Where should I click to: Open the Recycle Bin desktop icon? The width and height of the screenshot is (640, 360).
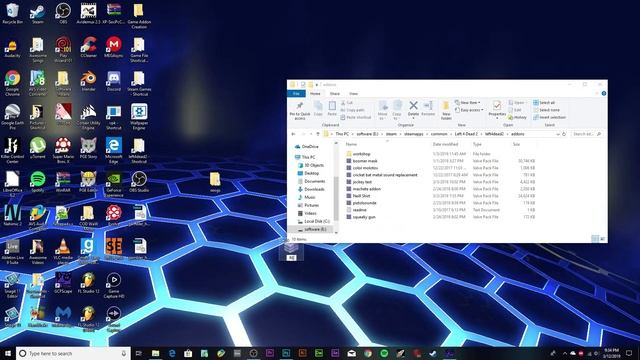click(x=12, y=13)
